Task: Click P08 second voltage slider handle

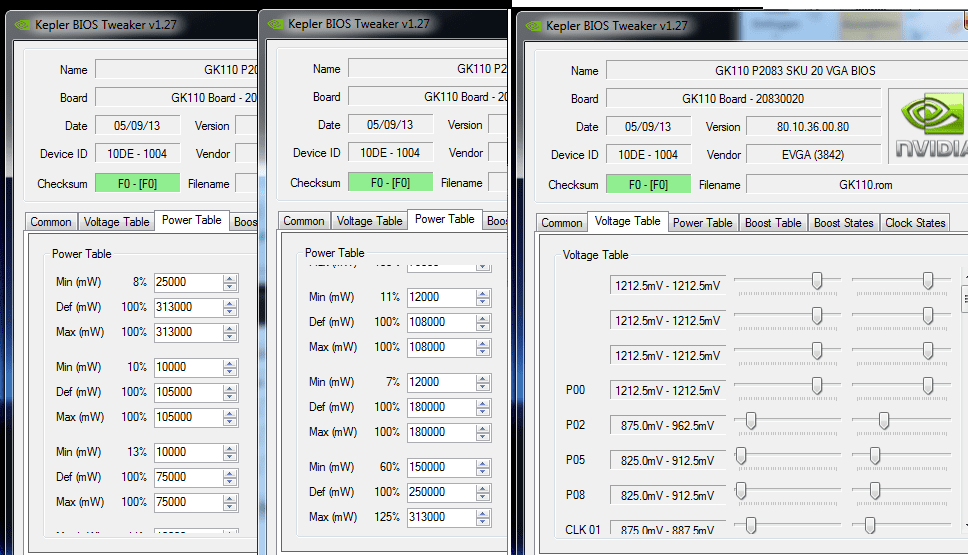Action: point(875,491)
